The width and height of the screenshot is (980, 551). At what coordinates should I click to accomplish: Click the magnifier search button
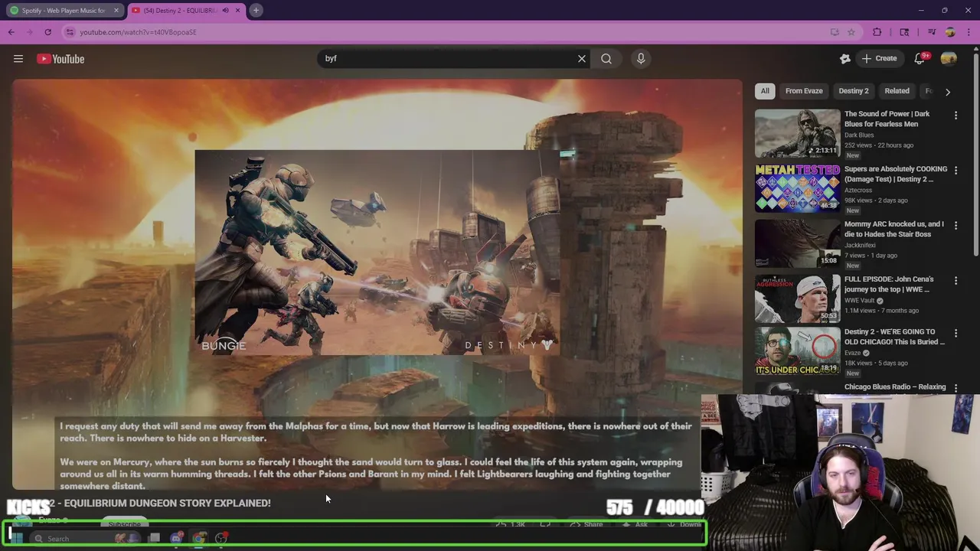[606, 58]
